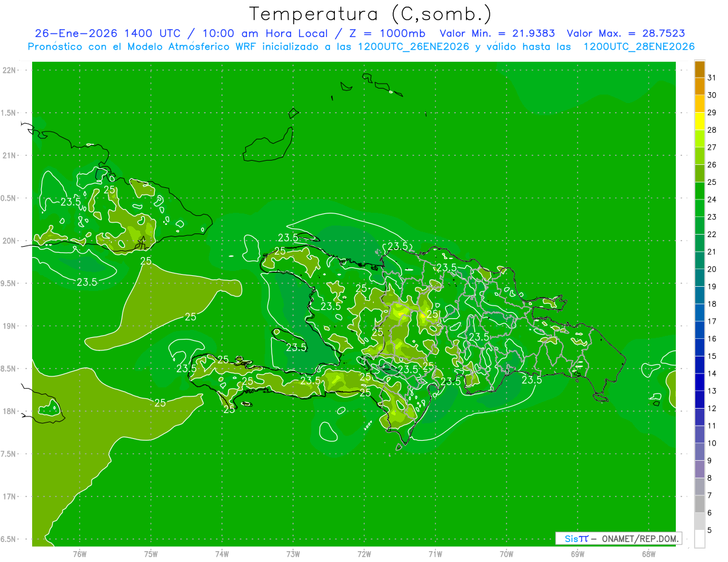Click the 10 value on the color scale

(712, 443)
